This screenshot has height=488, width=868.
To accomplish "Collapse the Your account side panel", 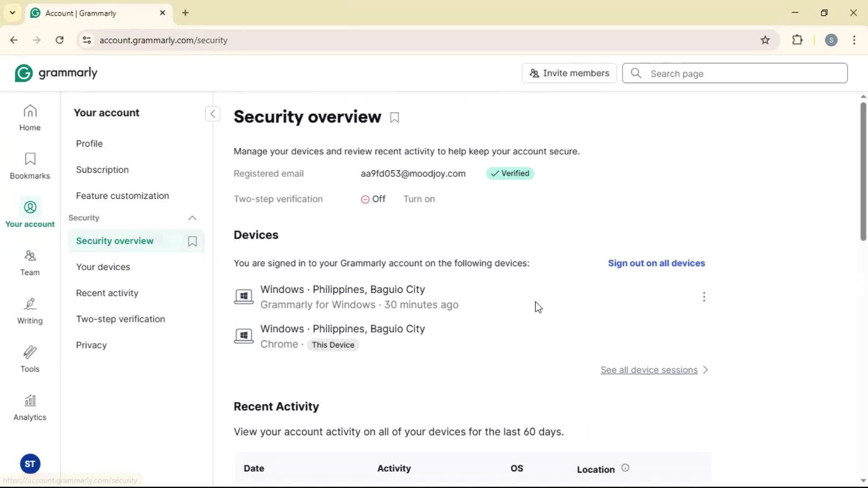I will (212, 113).
